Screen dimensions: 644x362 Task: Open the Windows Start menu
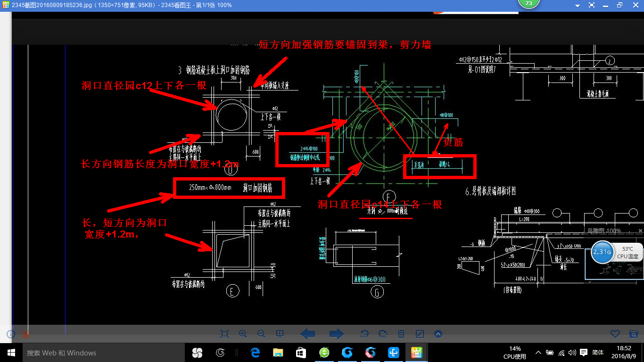[11, 353]
